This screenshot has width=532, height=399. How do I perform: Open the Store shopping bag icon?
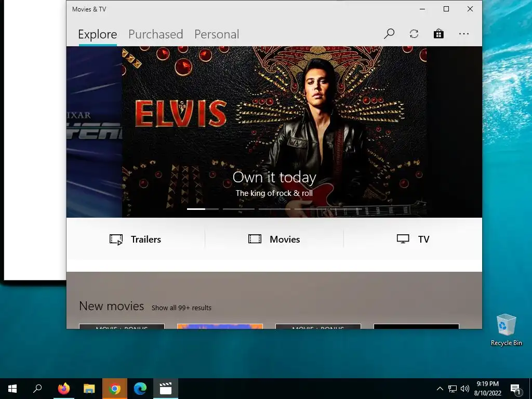coord(438,34)
